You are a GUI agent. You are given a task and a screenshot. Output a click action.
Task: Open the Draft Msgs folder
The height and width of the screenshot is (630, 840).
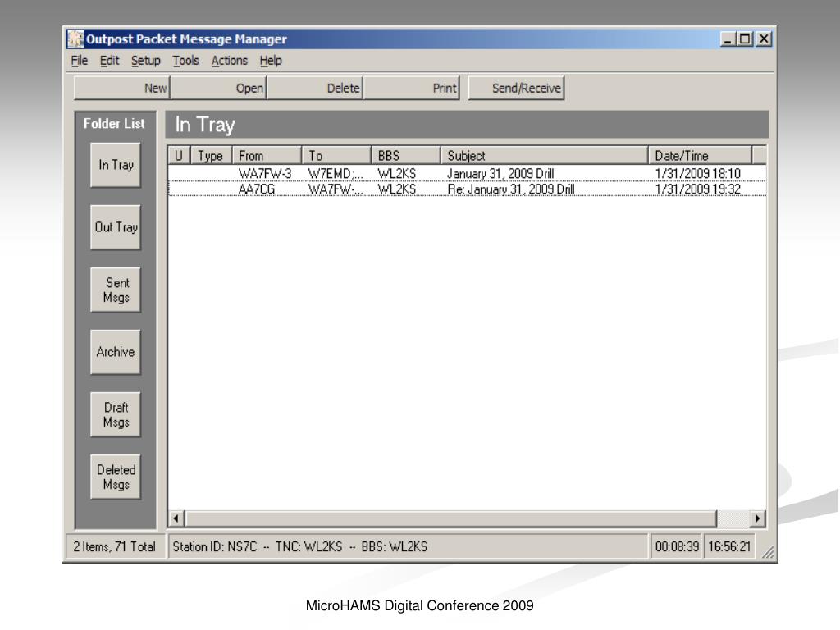pos(116,414)
